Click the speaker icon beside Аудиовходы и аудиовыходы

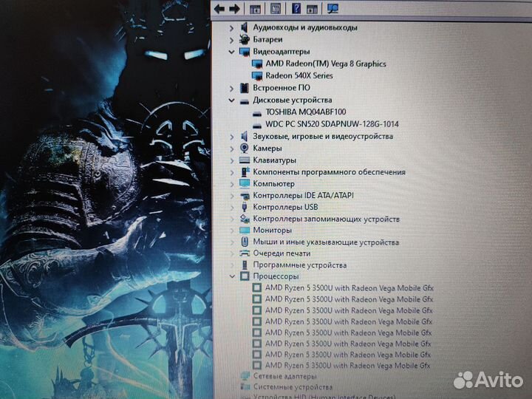click(x=245, y=27)
